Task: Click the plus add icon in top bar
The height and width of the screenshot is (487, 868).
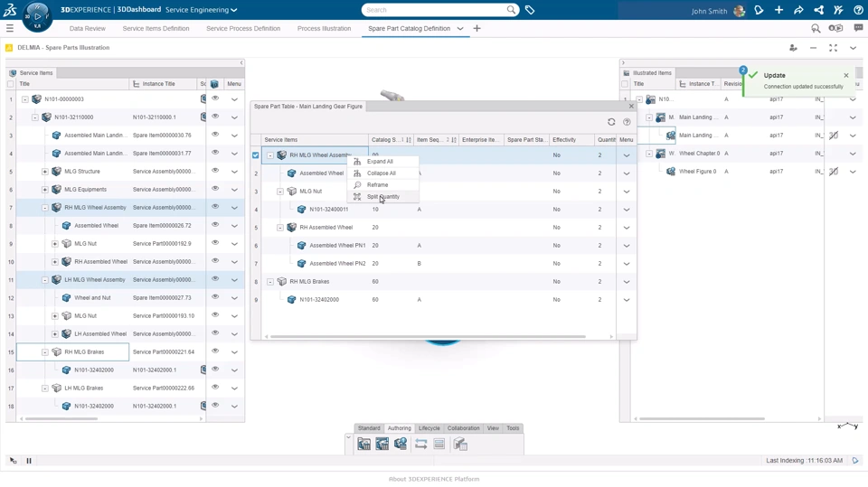Action: pos(778,10)
